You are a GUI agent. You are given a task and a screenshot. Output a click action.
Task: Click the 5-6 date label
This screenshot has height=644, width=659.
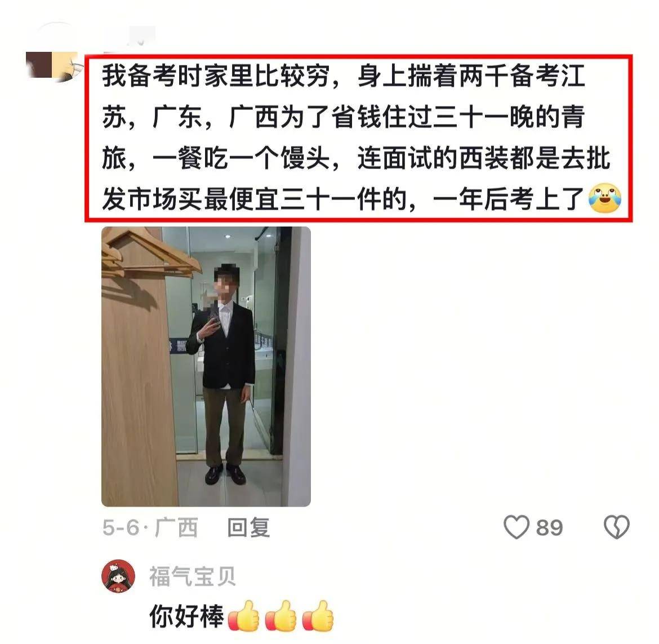[121, 527]
